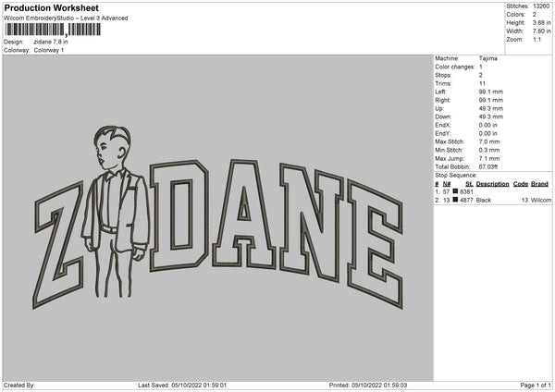The width and height of the screenshot is (555, 392).
Task: Click the Zoom value 1:1
Action: (538, 41)
